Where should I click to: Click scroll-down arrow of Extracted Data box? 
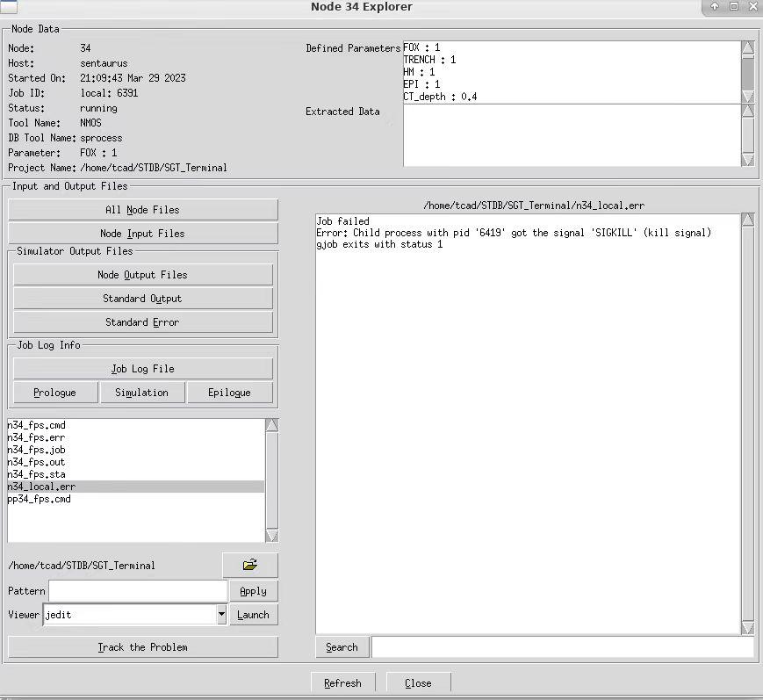click(x=748, y=160)
